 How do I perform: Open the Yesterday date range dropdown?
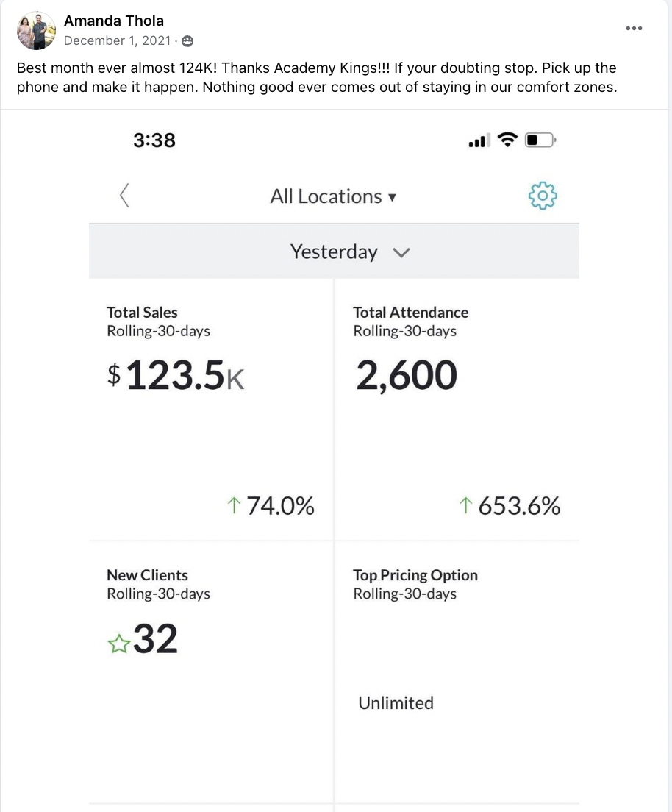pos(334,252)
